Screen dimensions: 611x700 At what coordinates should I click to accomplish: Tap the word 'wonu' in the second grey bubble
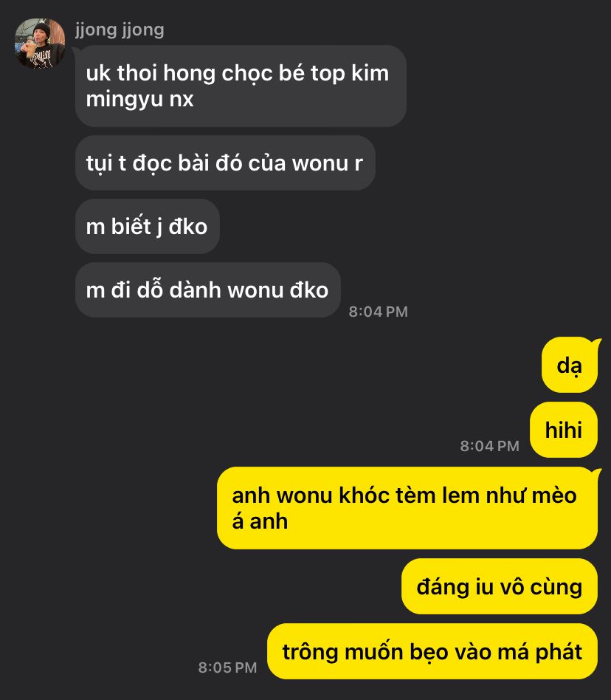coord(320,163)
